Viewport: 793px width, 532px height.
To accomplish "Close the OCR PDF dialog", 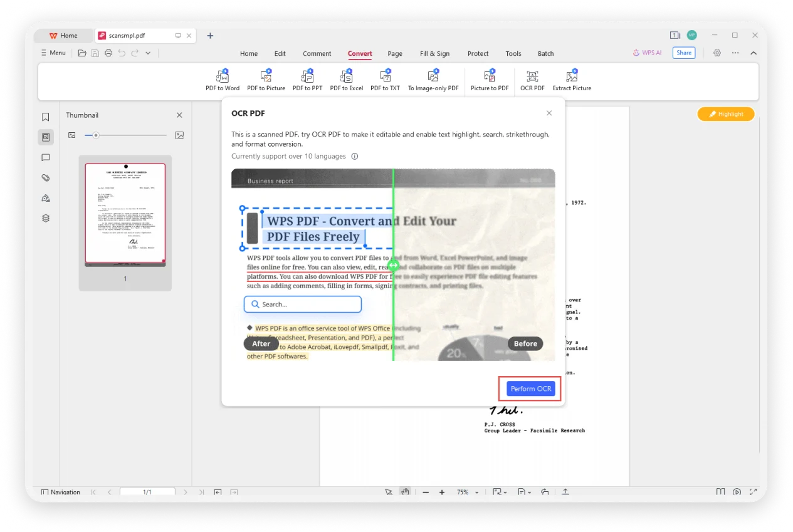I will tap(549, 113).
